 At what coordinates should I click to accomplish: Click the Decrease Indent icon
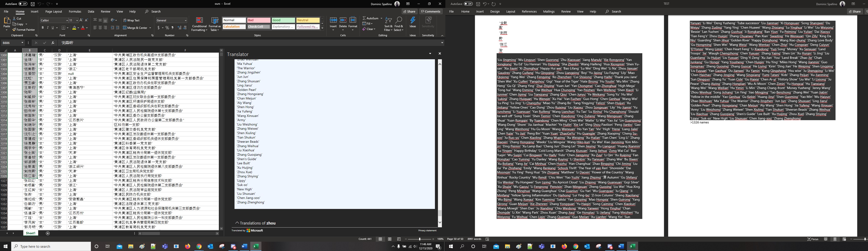[112, 28]
